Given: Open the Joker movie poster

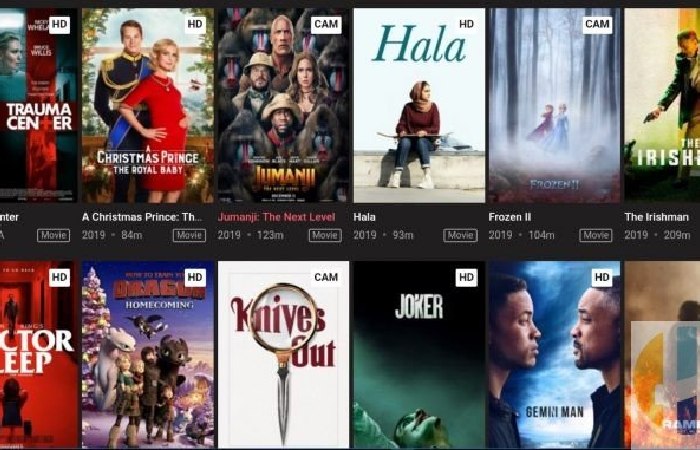Looking at the screenshot, I should point(419,354).
